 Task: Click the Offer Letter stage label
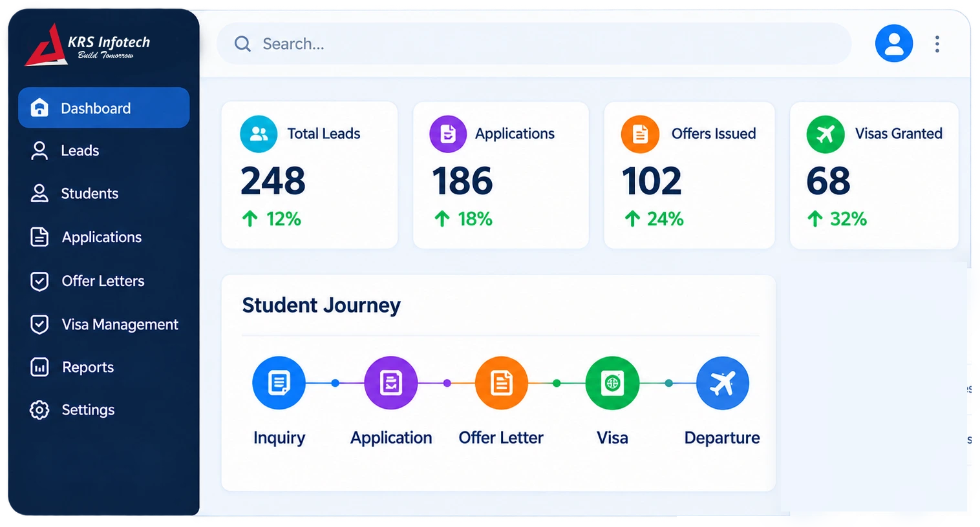(x=501, y=438)
